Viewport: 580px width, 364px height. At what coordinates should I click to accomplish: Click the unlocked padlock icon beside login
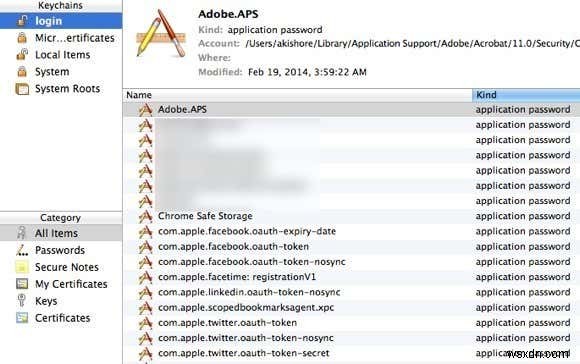pyautogui.click(x=22, y=21)
